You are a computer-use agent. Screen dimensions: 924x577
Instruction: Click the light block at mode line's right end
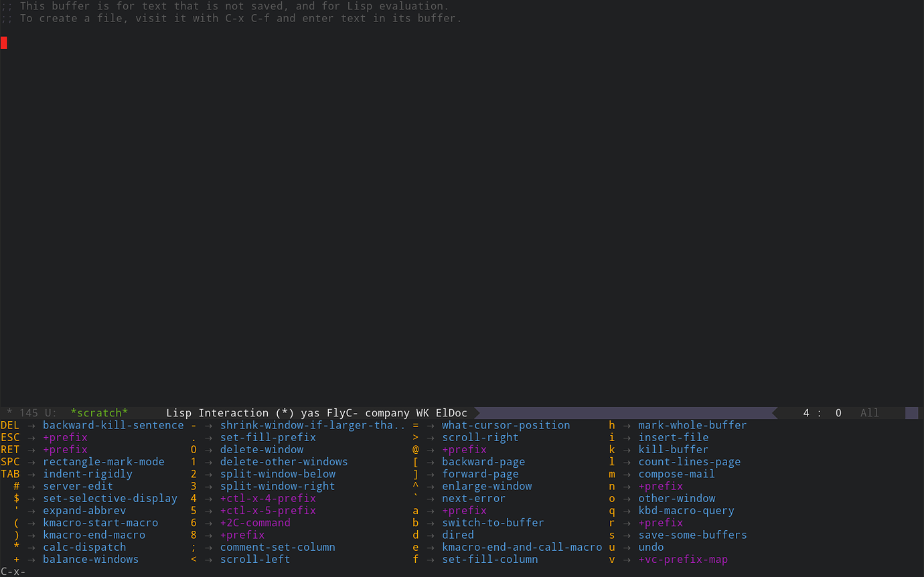(x=911, y=413)
